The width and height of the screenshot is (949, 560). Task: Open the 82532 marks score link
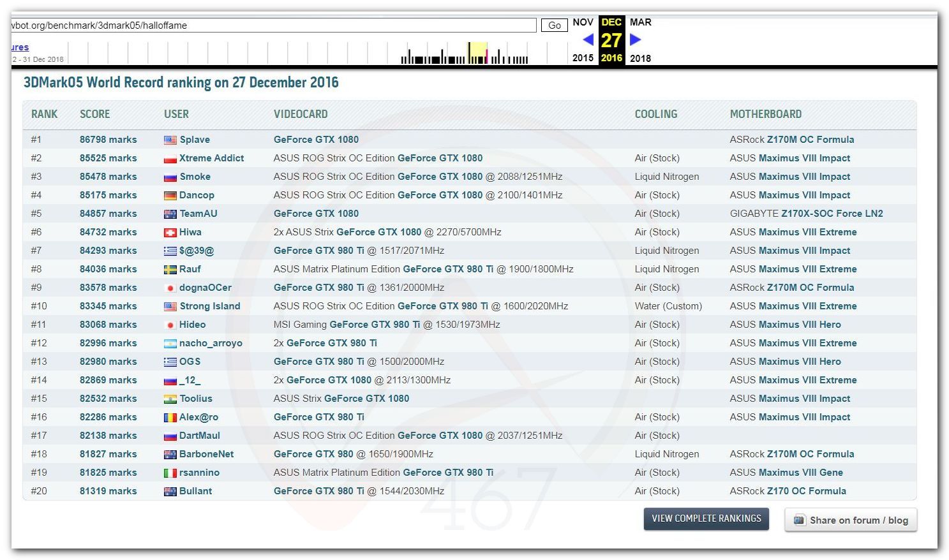108,399
